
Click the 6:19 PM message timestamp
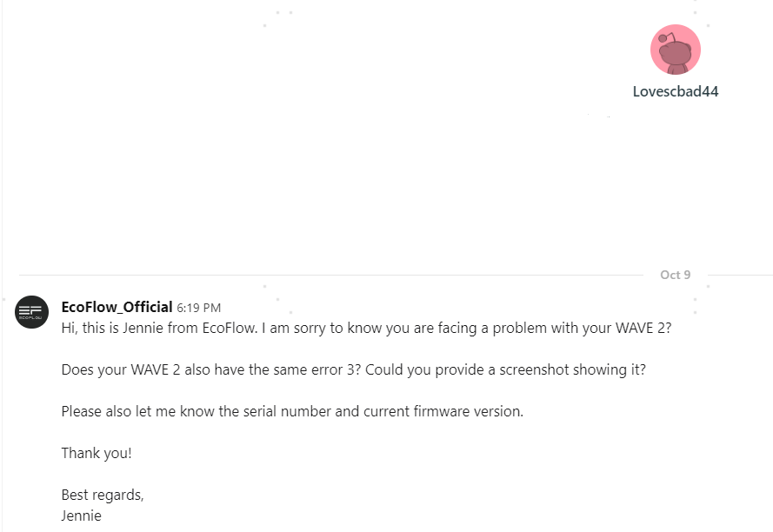point(198,308)
